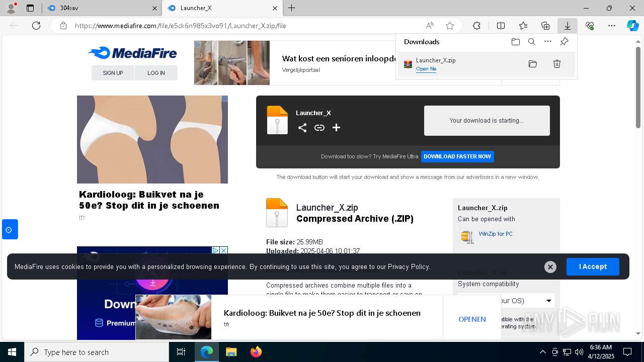Add page to favorites star
The width and height of the screenshot is (644, 362).
(450, 26)
